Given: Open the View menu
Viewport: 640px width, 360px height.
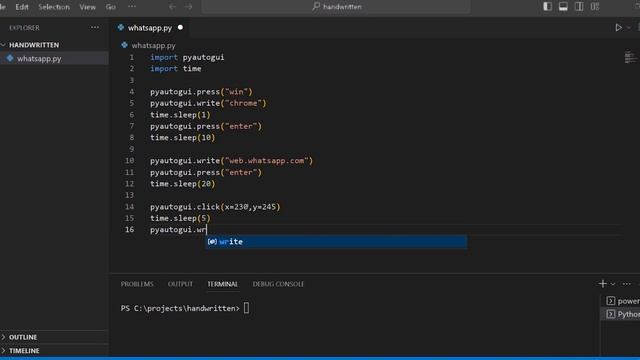Looking at the screenshot, I should pos(87,7).
